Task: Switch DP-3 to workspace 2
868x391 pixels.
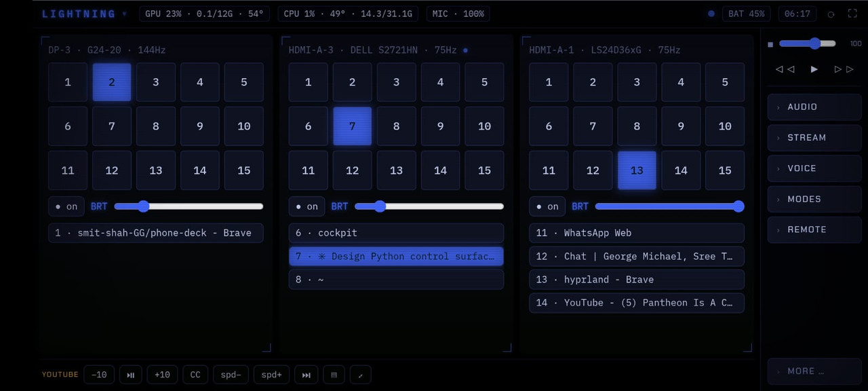Action: 112,82
